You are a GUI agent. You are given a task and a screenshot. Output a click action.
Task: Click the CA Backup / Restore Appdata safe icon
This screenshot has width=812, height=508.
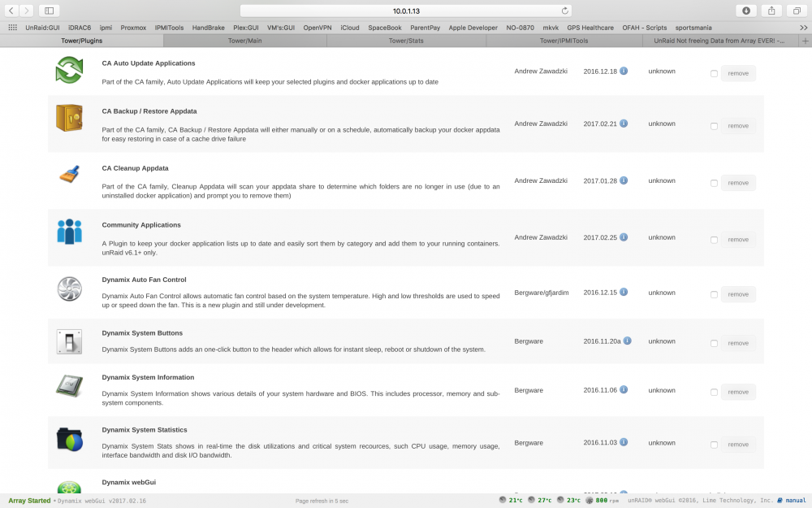[x=69, y=118]
